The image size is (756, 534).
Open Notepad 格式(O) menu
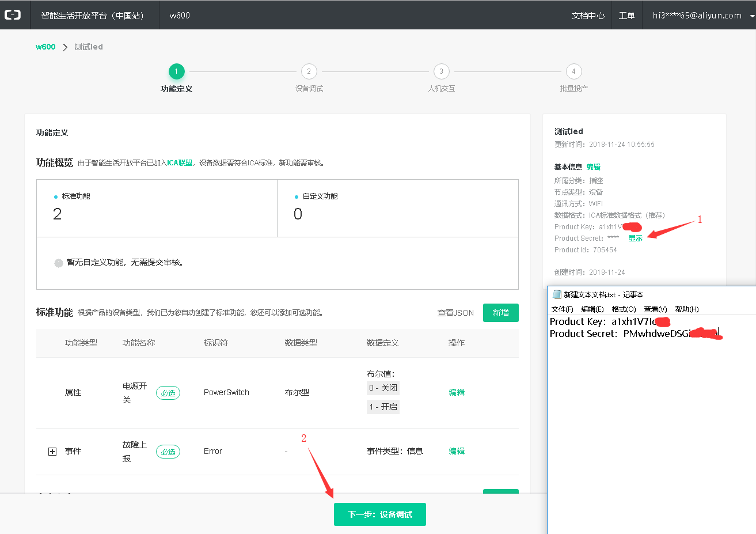point(624,309)
